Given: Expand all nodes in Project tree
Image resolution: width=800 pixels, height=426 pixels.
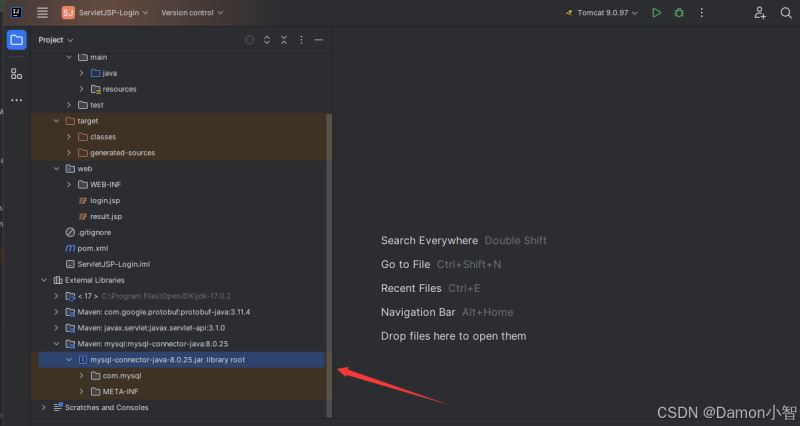Looking at the screenshot, I should point(267,40).
